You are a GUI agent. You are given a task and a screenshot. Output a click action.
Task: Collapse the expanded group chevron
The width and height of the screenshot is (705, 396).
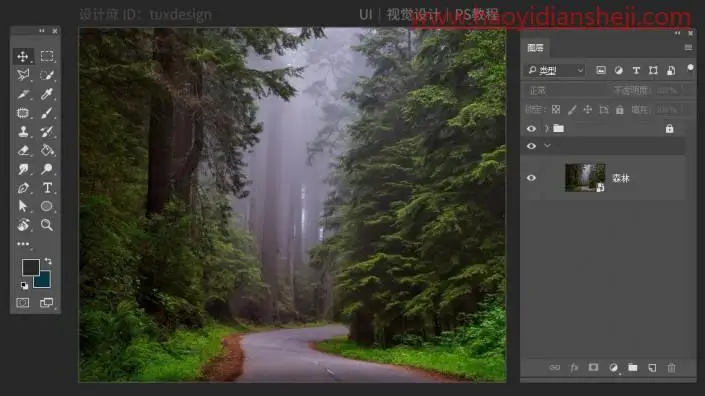547,146
